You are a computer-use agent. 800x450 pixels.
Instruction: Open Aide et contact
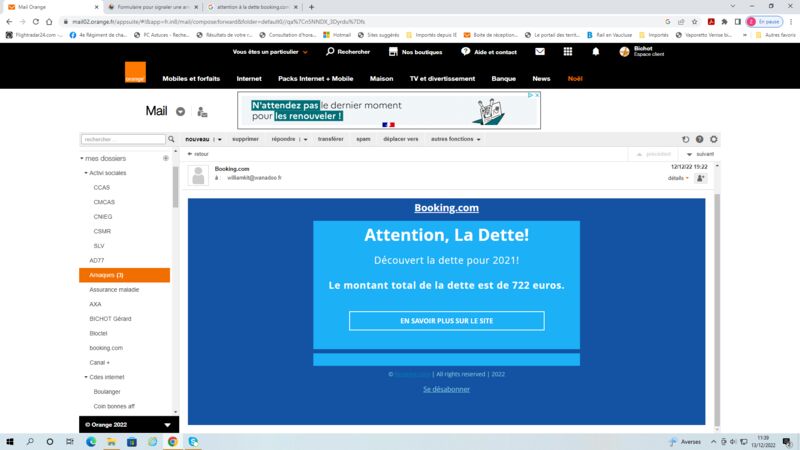489,52
